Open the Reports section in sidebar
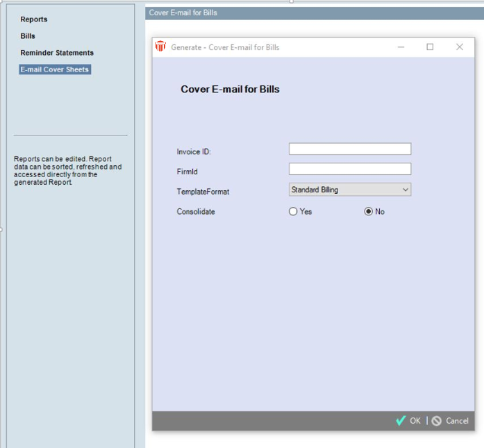The height and width of the screenshot is (448, 484). [x=34, y=19]
